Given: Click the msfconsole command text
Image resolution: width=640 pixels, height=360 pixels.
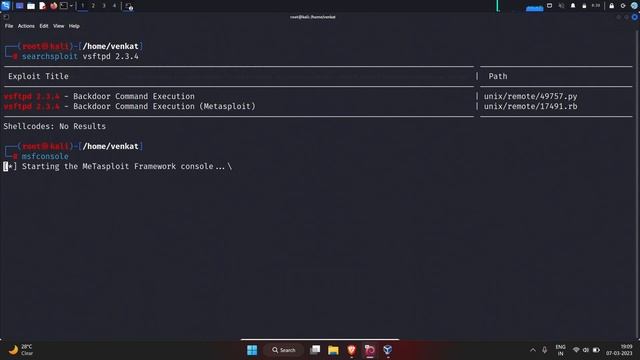Looking at the screenshot, I should point(45,156).
